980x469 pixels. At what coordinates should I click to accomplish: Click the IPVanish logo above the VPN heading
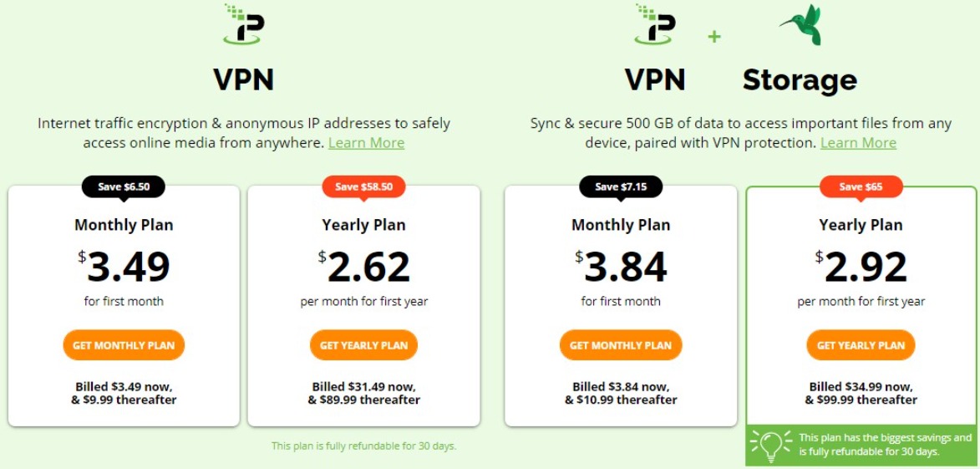pyautogui.click(x=243, y=24)
